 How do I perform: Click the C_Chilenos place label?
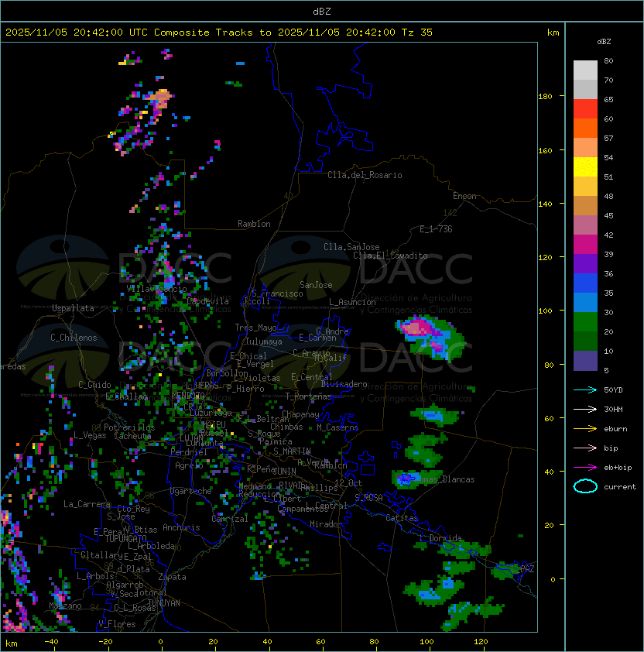(x=74, y=338)
